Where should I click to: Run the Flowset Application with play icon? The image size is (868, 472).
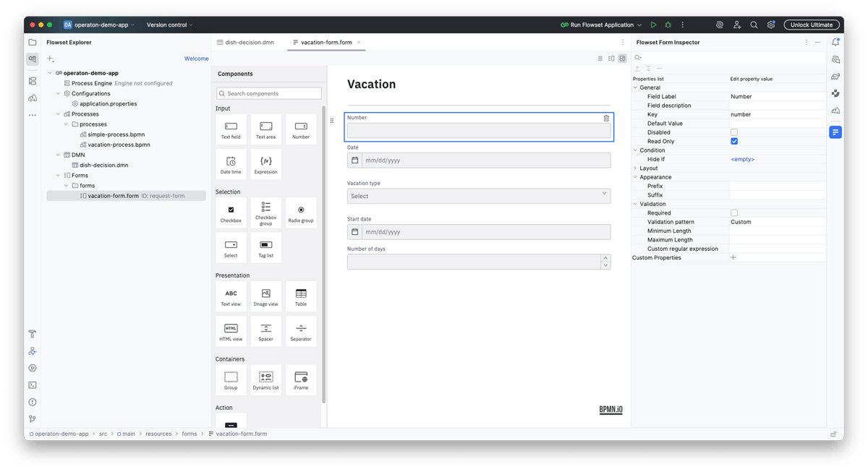point(654,25)
